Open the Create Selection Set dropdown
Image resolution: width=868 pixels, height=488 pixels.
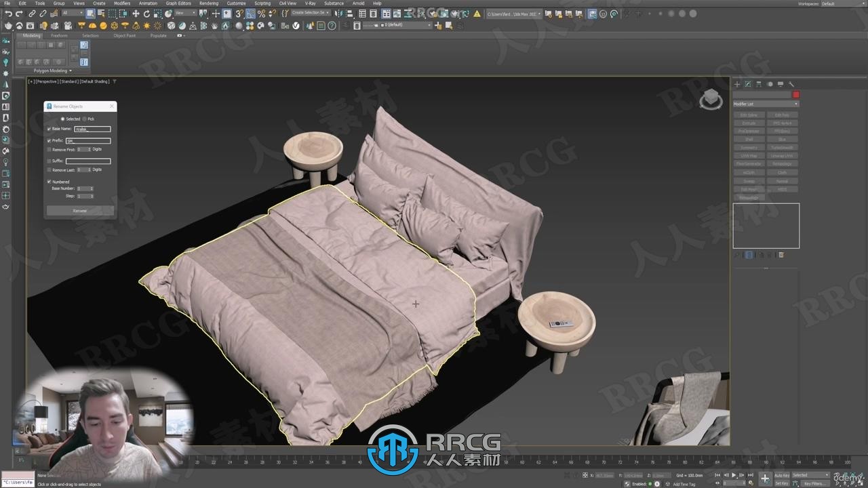pyautogui.click(x=310, y=14)
